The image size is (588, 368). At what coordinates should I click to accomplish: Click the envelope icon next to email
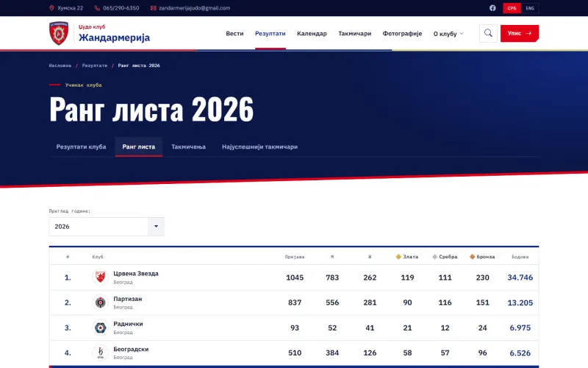tap(153, 8)
